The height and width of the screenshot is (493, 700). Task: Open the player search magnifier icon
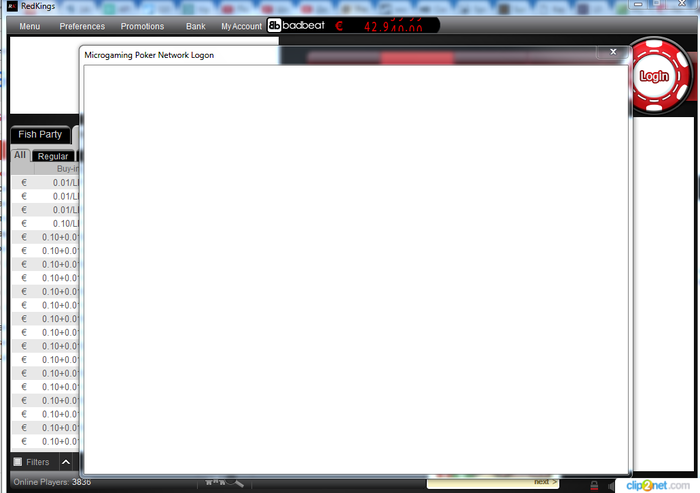click(235, 481)
